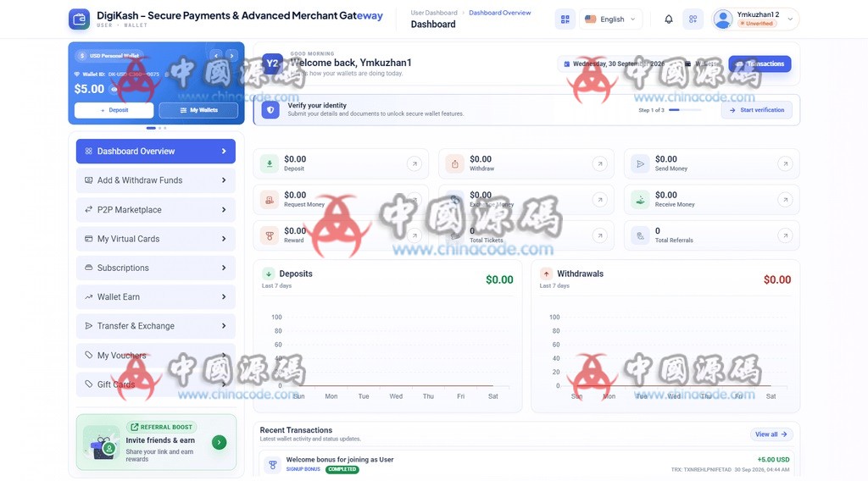Select Dashboard Overview menu item
Image resolution: width=868 pixels, height=481 pixels.
click(156, 151)
